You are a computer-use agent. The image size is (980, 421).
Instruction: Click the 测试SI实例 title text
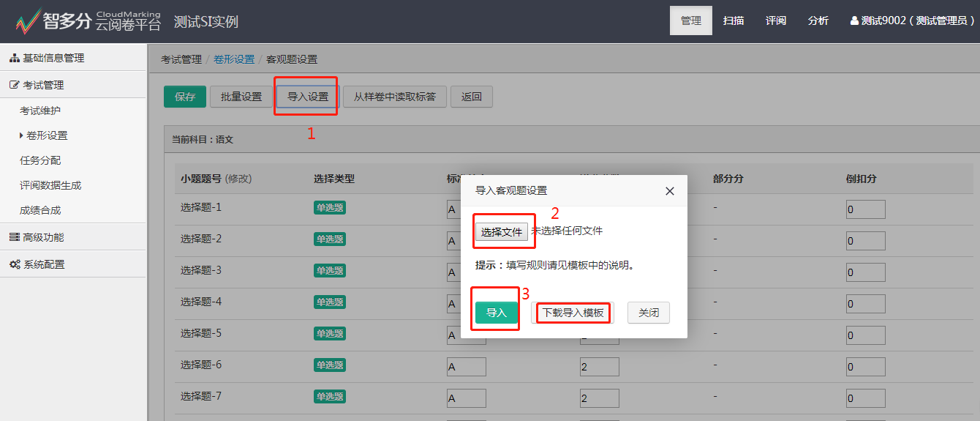(206, 21)
